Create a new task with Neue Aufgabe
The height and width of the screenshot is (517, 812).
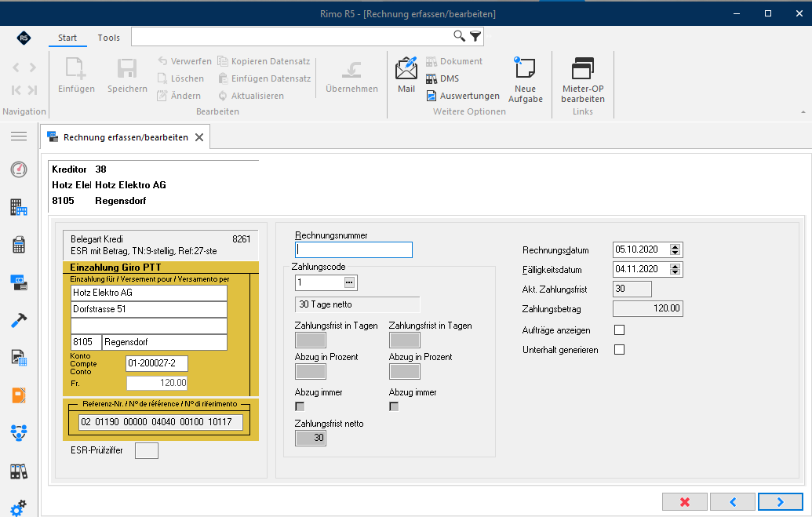525,79
